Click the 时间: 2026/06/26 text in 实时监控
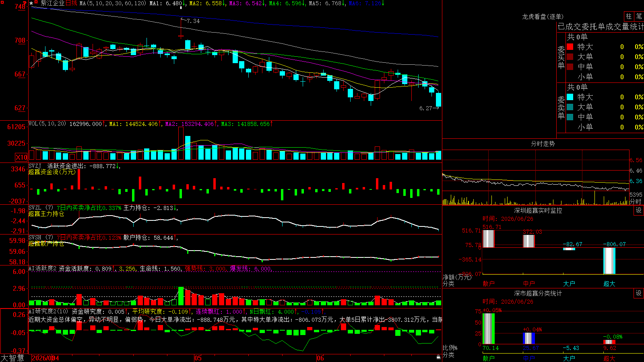The width and height of the screenshot is (644, 362). click(x=508, y=219)
